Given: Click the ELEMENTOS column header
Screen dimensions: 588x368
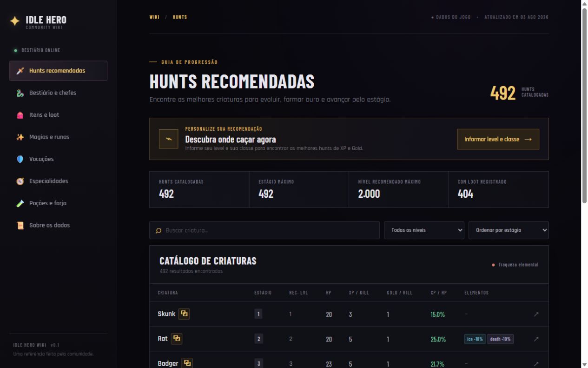Looking at the screenshot, I should [x=476, y=293].
